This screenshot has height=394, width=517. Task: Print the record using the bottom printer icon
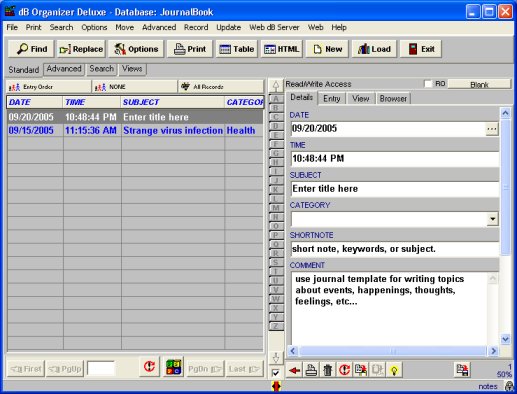click(311, 370)
